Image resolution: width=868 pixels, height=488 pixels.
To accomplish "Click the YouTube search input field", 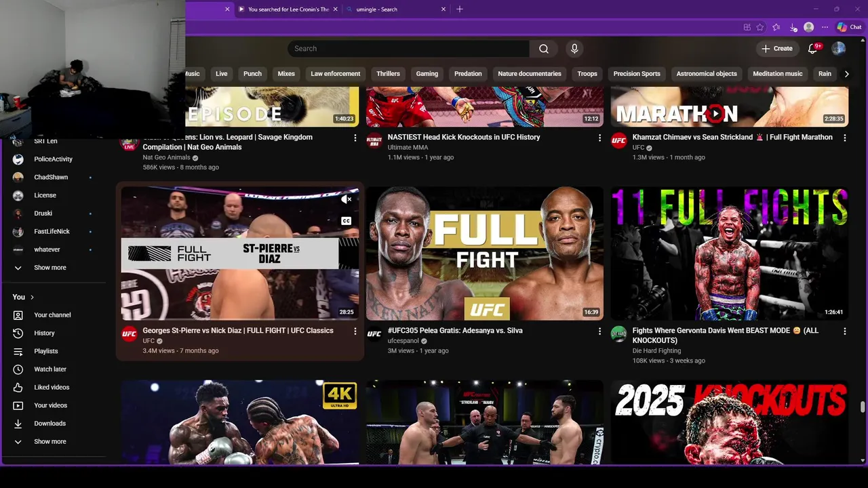I will [408, 49].
